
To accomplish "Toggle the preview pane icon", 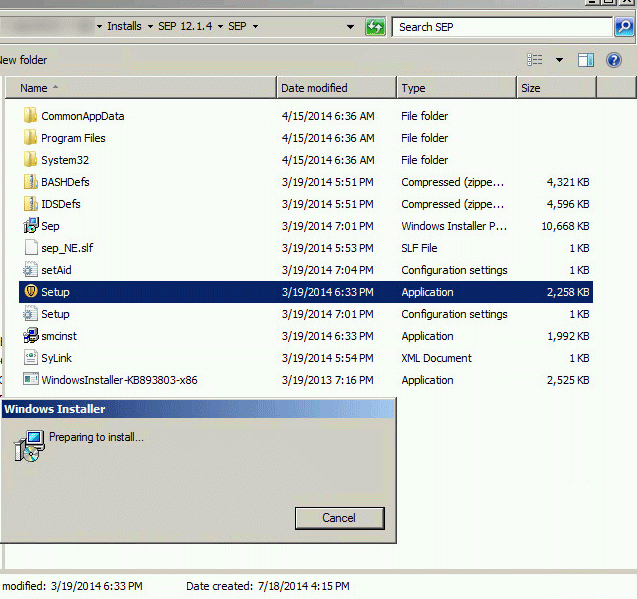I will 585,60.
